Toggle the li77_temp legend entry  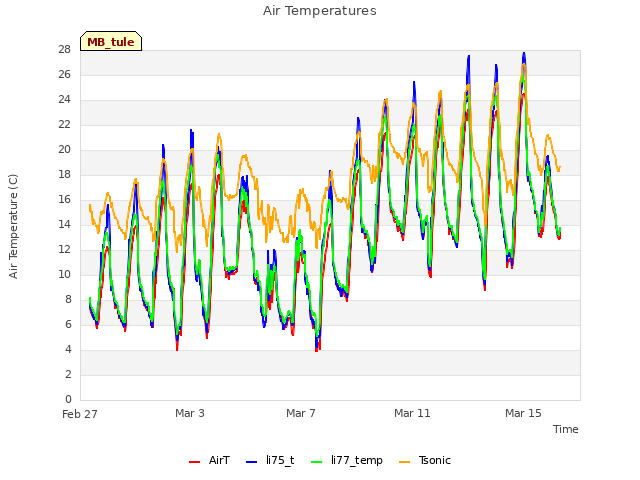(347, 460)
